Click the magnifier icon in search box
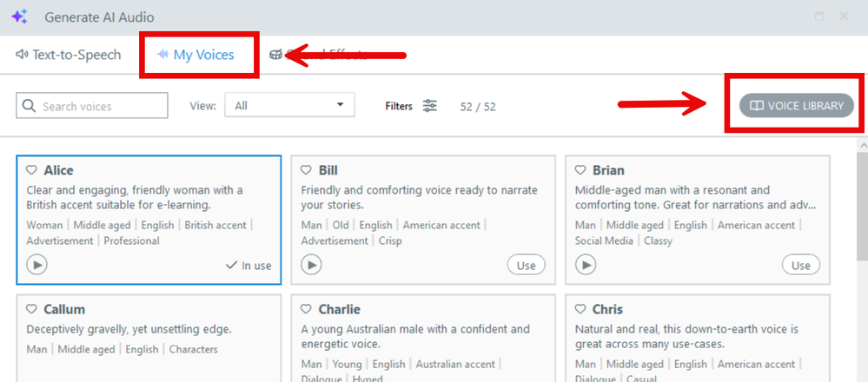Viewport: 868px width, 382px height. point(30,106)
